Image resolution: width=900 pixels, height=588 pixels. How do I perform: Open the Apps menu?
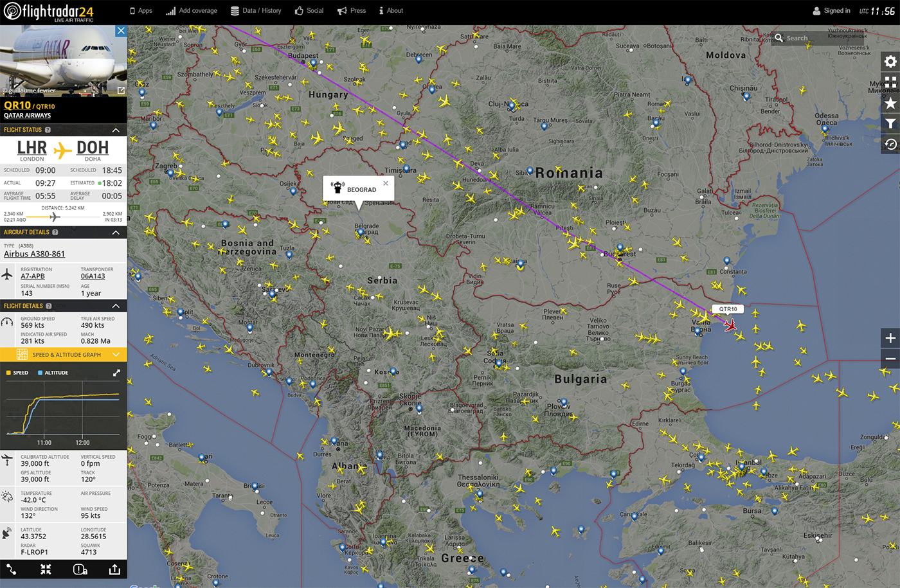pyautogui.click(x=141, y=11)
